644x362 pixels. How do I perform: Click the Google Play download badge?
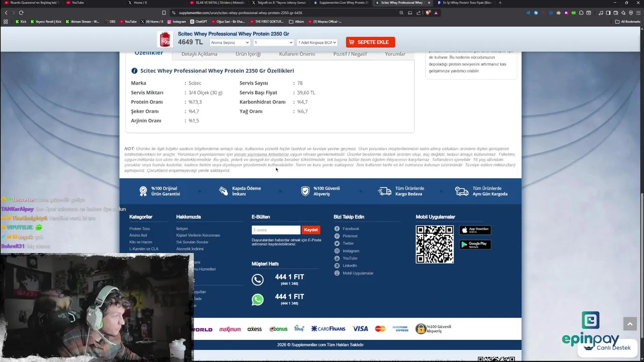point(475,244)
